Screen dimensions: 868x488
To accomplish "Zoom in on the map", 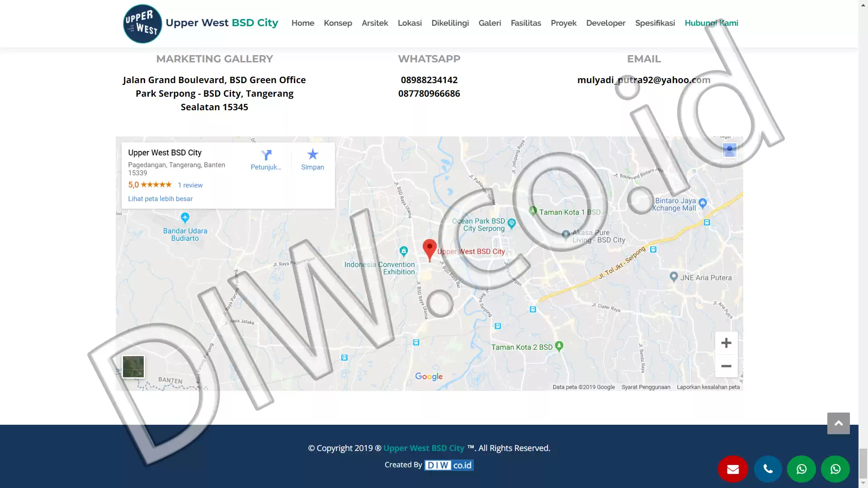I will [x=726, y=343].
